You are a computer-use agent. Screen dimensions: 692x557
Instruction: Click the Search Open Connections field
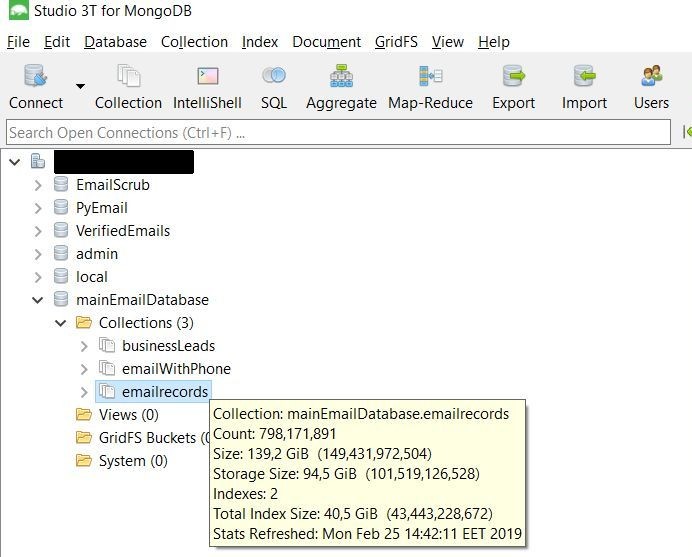click(337, 133)
